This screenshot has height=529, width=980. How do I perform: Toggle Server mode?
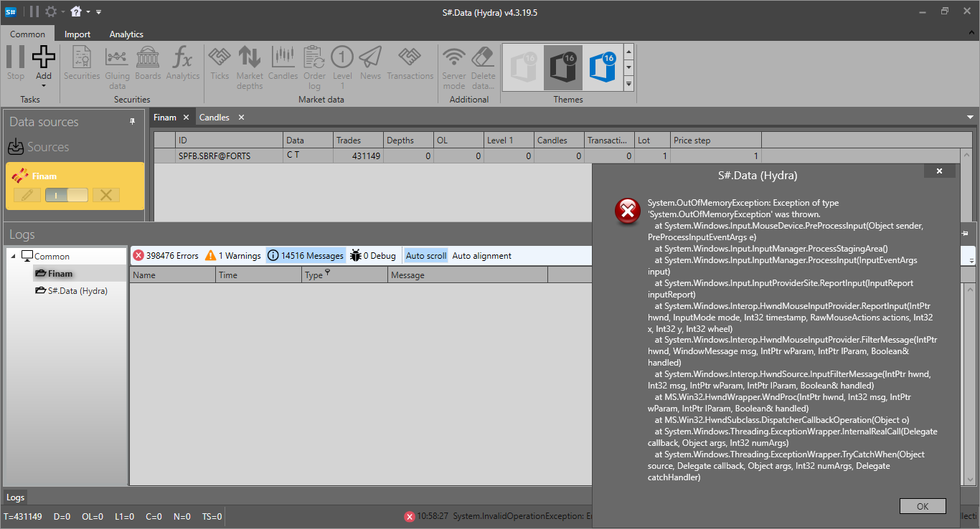click(453, 67)
